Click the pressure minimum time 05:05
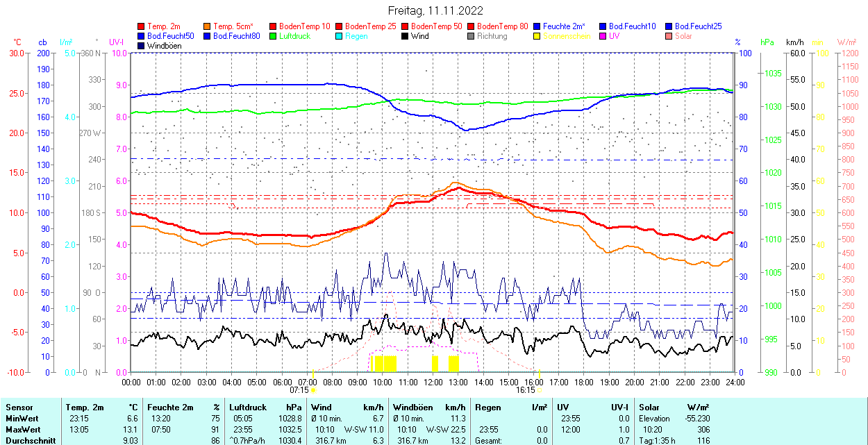Image resolution: width=868 pixels, height=445 pixels. pos(242,419)
